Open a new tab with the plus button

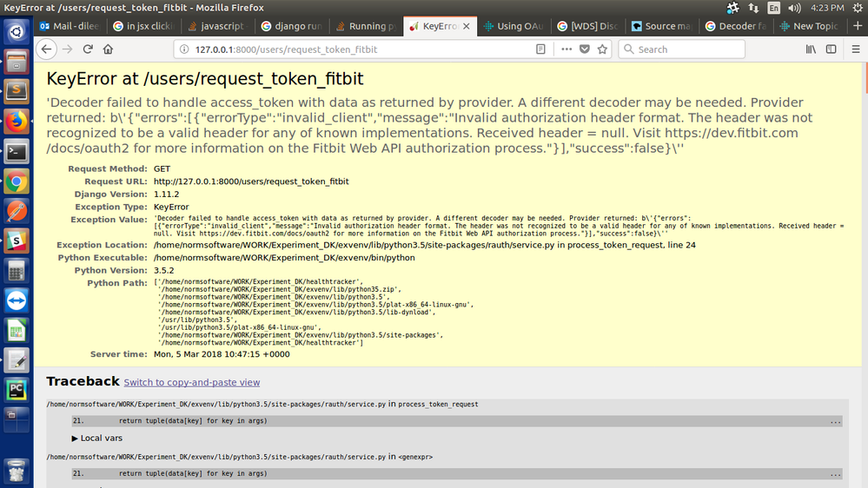coord(856,26)
